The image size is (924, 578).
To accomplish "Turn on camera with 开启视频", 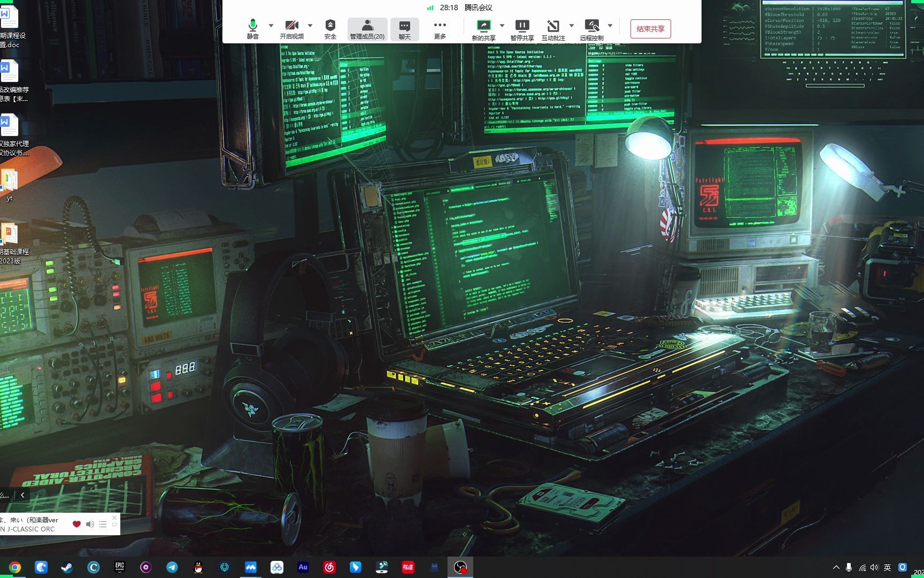I will pos(292,29).
